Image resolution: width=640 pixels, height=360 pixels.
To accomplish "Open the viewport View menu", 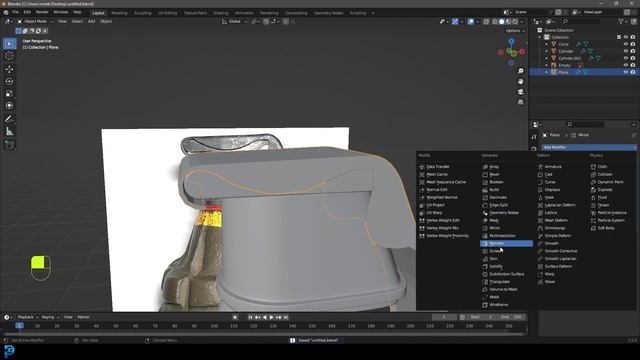I will coord(62,21).
